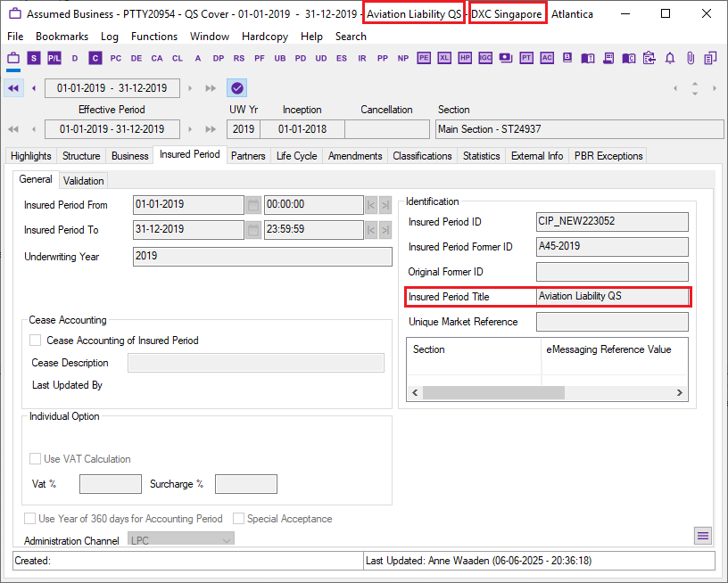Click the briefcase icon in the toolbar

13,58
